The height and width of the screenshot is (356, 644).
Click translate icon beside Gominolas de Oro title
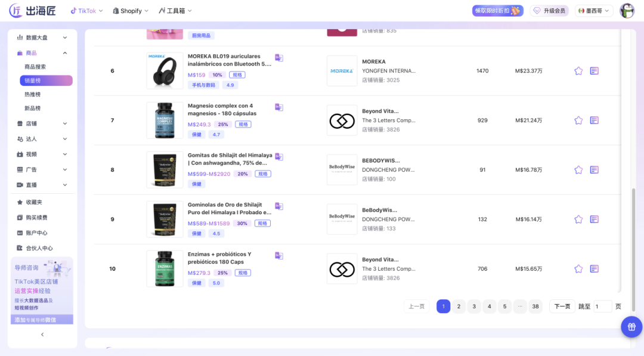[279, 206]
